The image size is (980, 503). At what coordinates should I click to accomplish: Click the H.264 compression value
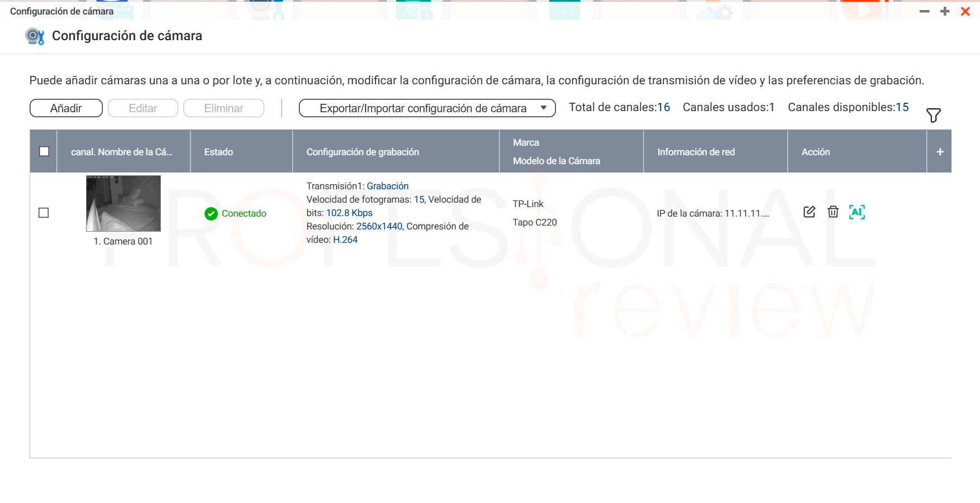click(345, 239)
